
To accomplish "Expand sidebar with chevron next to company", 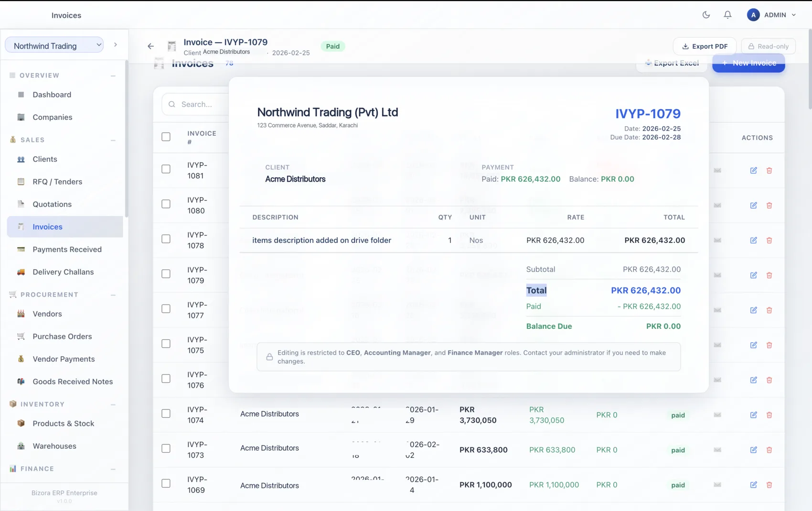I will coord(116,45).
